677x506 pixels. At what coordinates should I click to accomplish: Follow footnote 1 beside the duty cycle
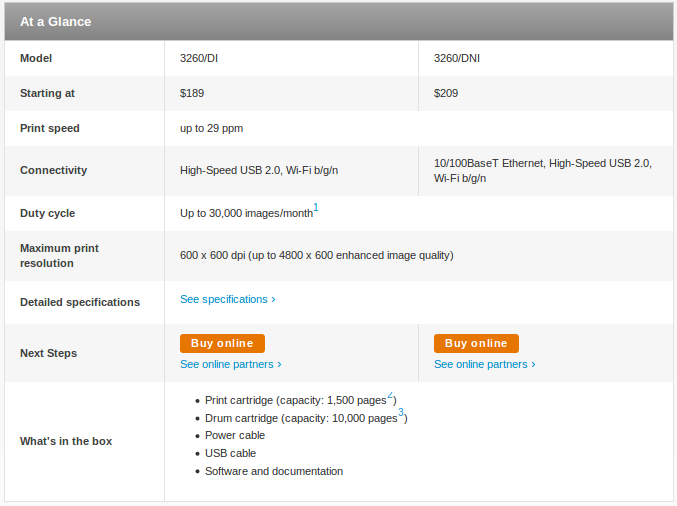pyautogui.click(x=316, y=208)
